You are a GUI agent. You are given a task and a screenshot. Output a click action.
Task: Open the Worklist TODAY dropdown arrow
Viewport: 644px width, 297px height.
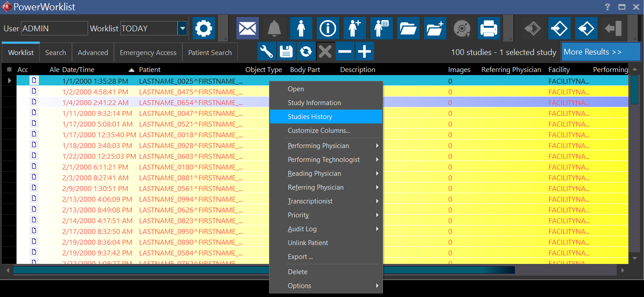182,29
